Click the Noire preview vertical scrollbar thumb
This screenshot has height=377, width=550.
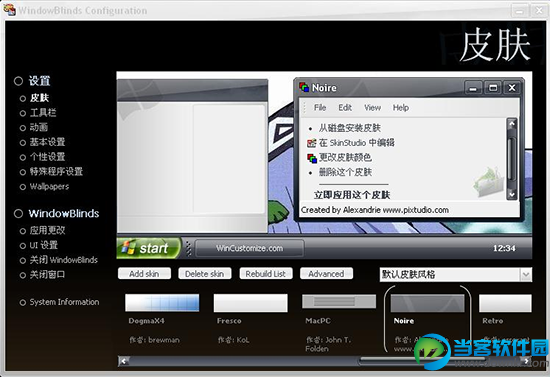coord(512,159)
